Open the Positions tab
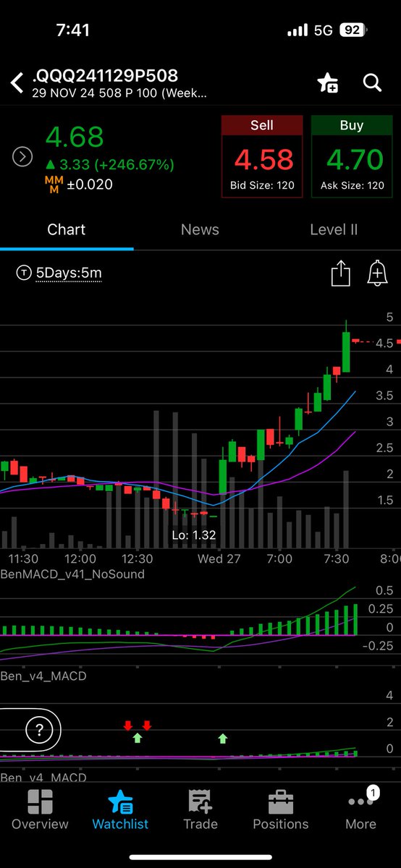Viewport: 401px width, 868px height. (x=281, y=809)
